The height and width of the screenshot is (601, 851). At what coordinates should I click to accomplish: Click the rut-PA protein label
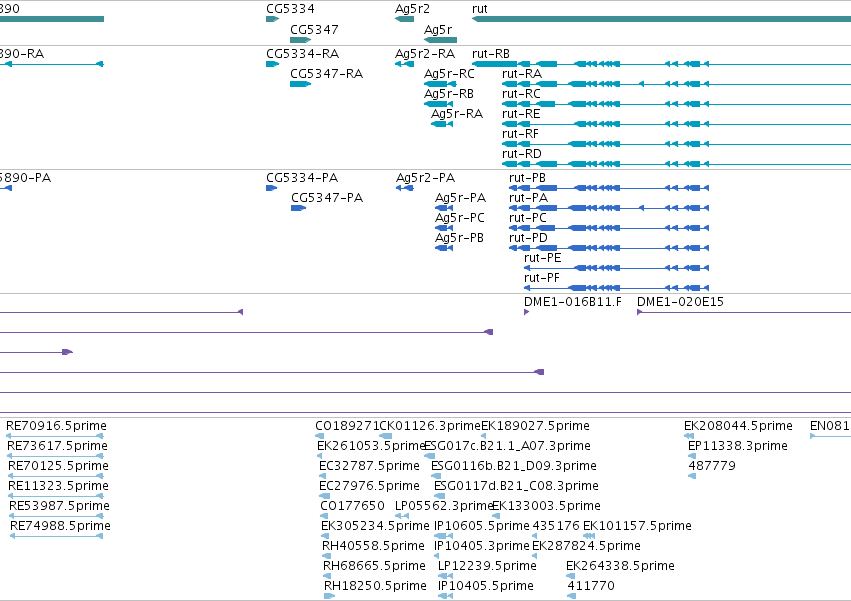click(528, 198)
